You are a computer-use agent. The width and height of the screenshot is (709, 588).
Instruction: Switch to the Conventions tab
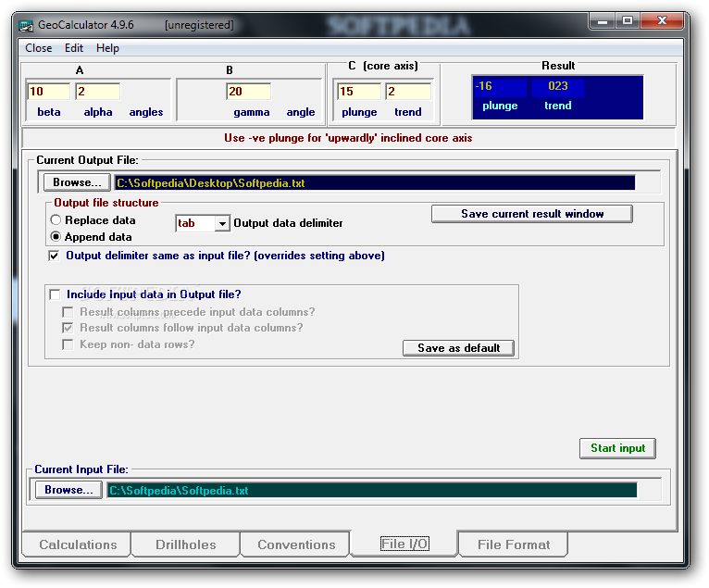[296, 544]
